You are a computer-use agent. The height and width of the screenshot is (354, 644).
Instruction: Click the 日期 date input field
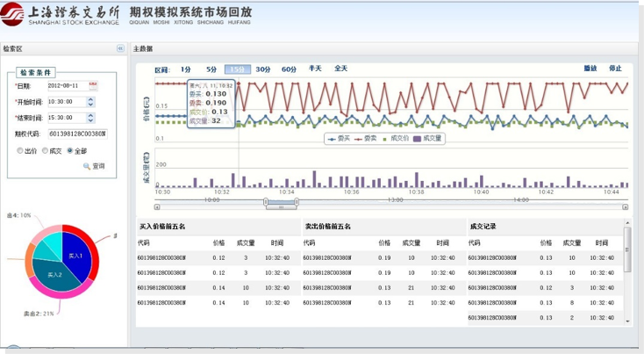point(68,86)
